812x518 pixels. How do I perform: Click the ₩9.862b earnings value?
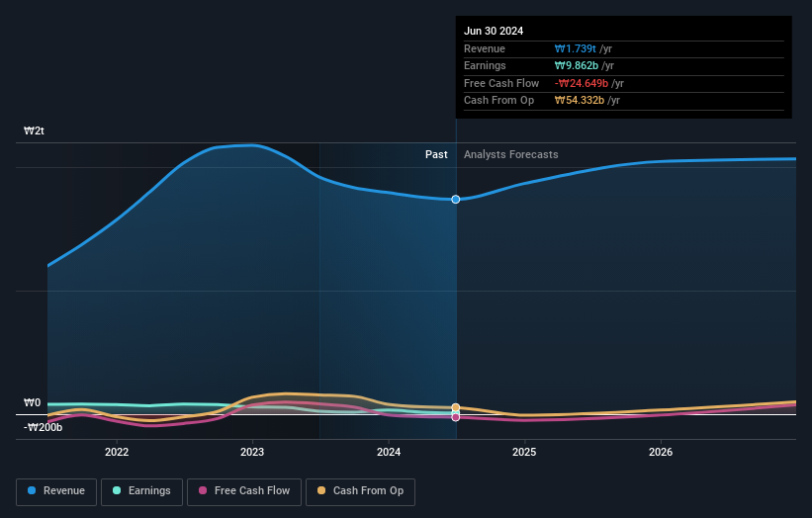tap(577, 65)
